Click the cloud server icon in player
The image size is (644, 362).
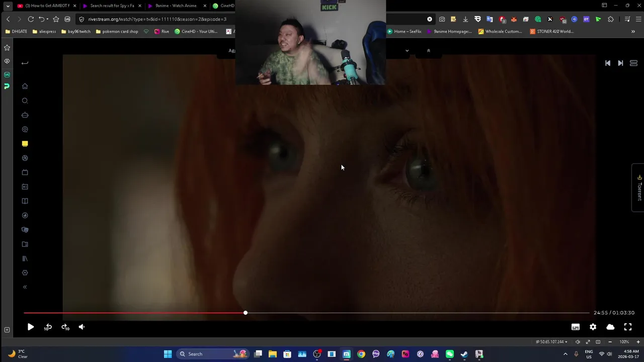click(x=610, y=327)
